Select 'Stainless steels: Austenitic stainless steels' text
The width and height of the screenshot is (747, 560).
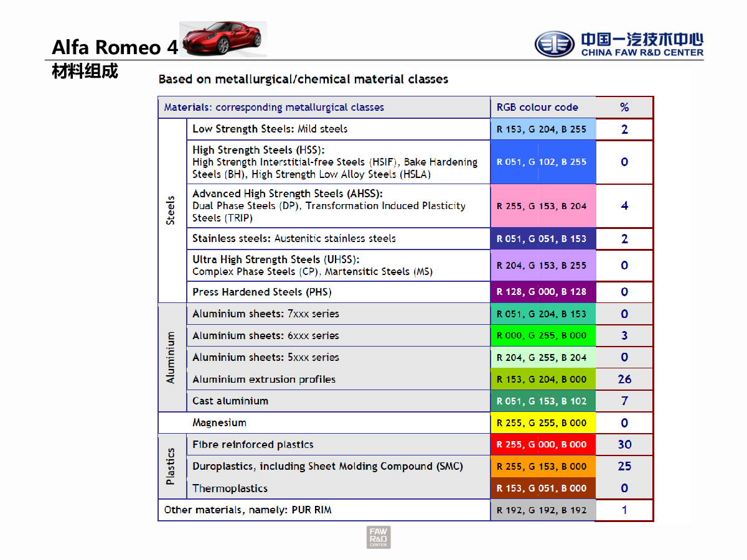pos(294,238)
